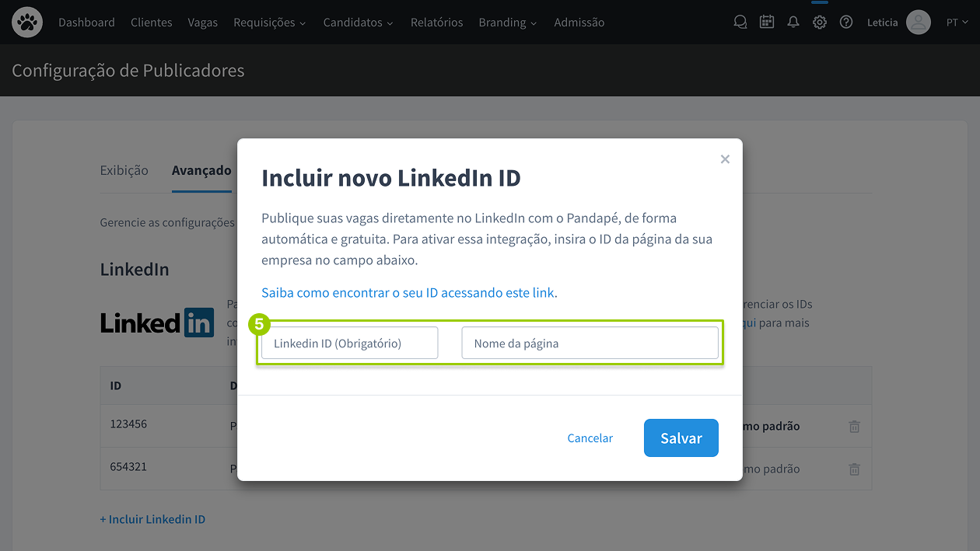
Task: Close the Incluir novo LinkedIn ID dialog
Action: click(x=725, y=159)
